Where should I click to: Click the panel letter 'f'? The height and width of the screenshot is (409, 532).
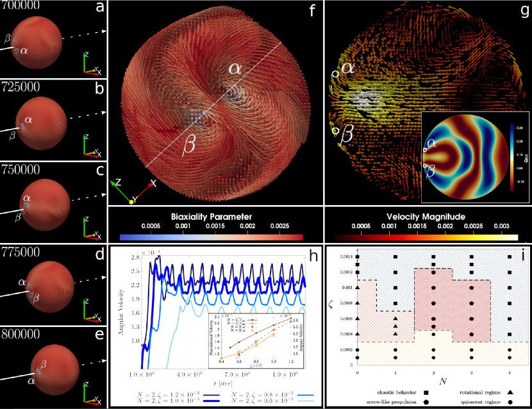313,10
